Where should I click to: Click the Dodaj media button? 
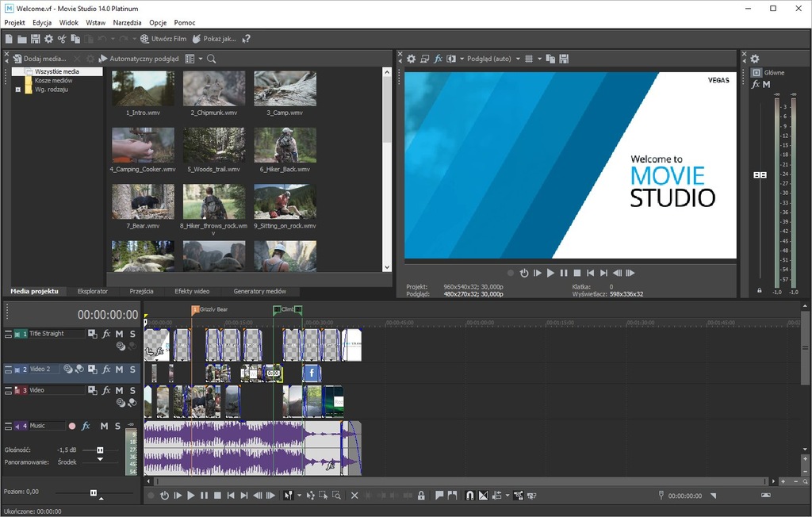[40, 59]
